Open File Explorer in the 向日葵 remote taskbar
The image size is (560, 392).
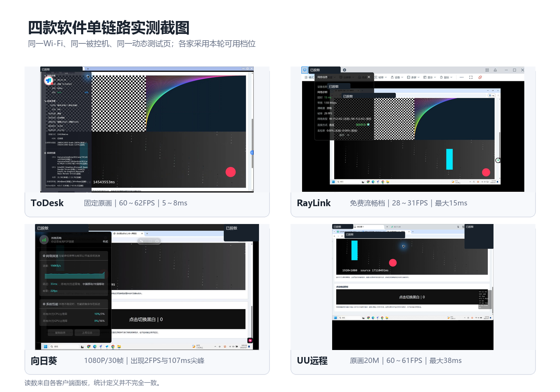[x=119, y=346]
